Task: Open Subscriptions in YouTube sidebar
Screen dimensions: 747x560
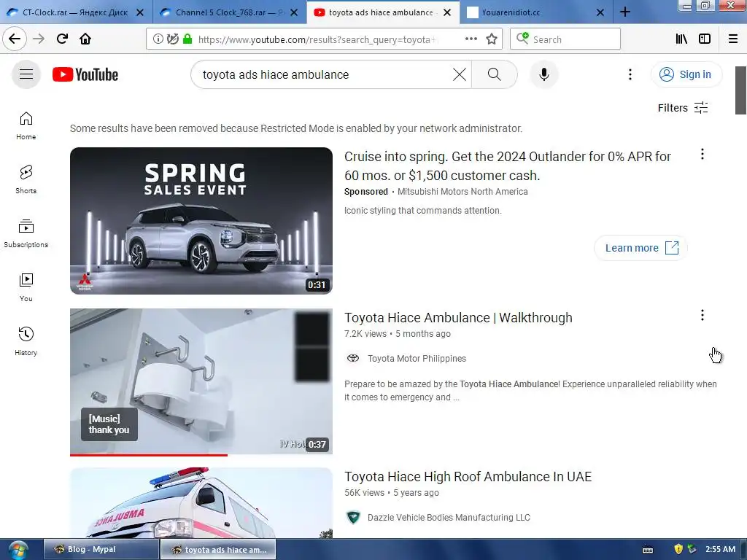Action: tap(26, 233)
